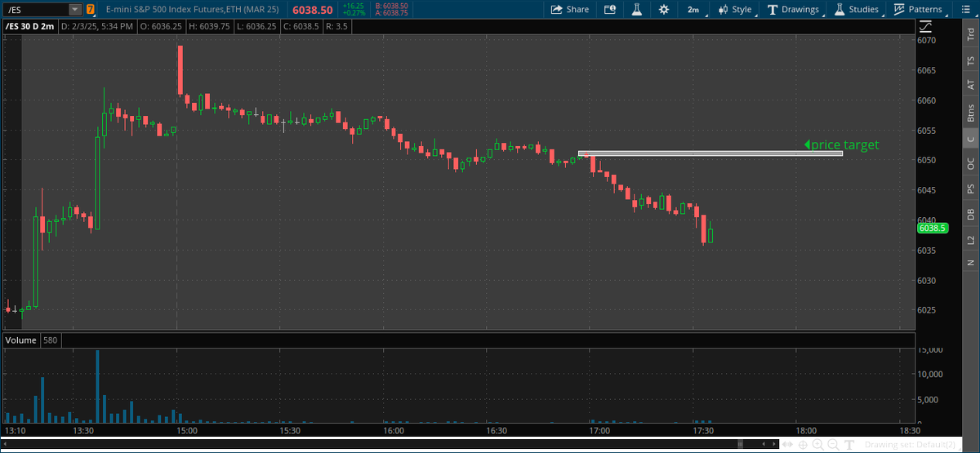This screenshot has width=980, height=453.
Task: Open the Btns sidebar tab
Action: tap(971, 112)
